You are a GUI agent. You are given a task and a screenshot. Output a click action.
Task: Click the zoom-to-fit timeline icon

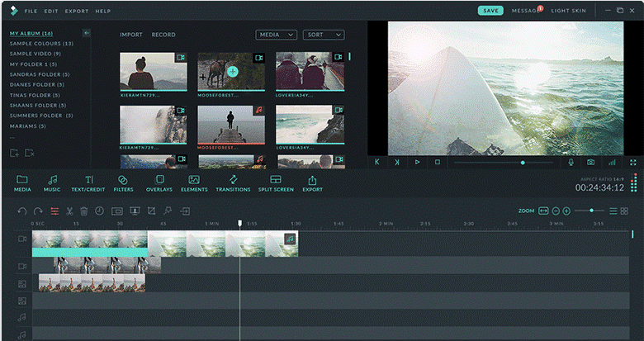543,211
